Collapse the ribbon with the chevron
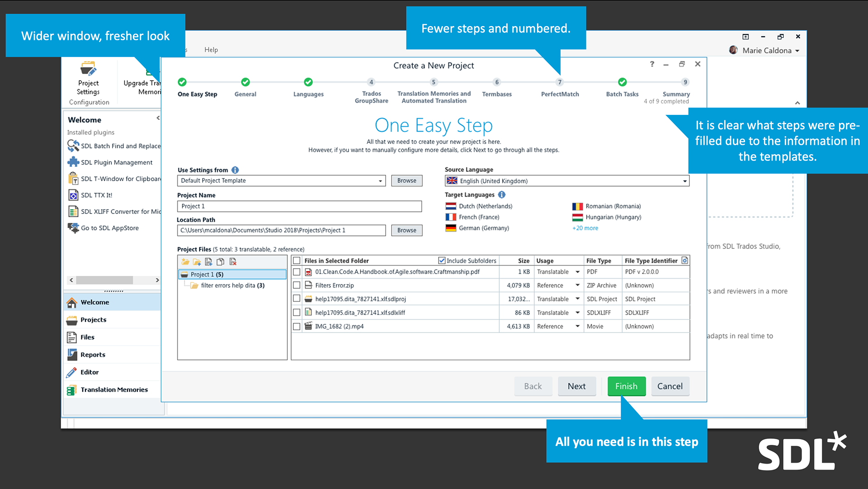The image size is (868, 489). point(797,103)
